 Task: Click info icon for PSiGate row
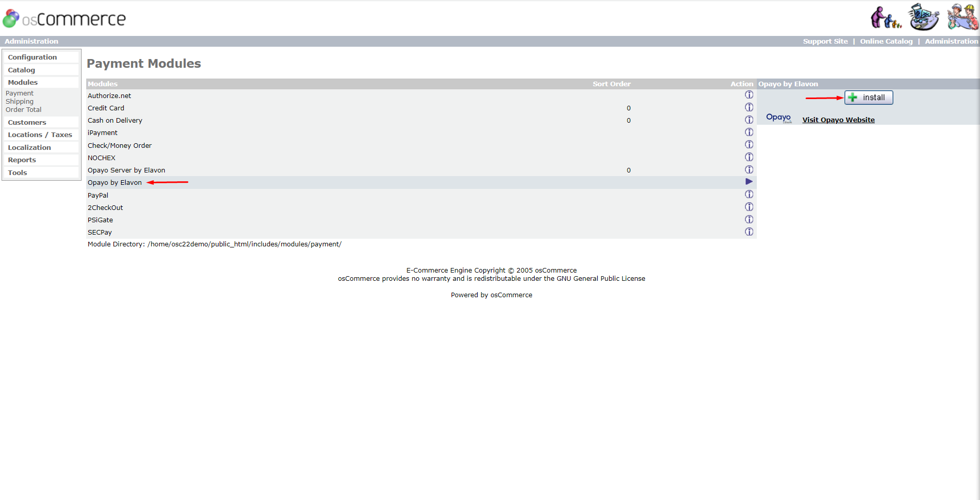point(749,219)
